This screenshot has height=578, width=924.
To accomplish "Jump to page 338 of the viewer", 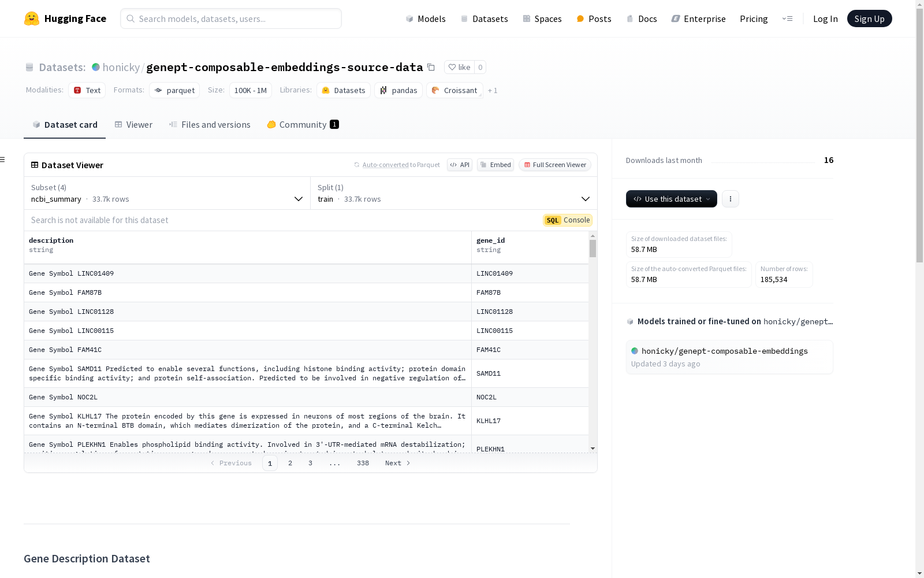I will [363, 463].
